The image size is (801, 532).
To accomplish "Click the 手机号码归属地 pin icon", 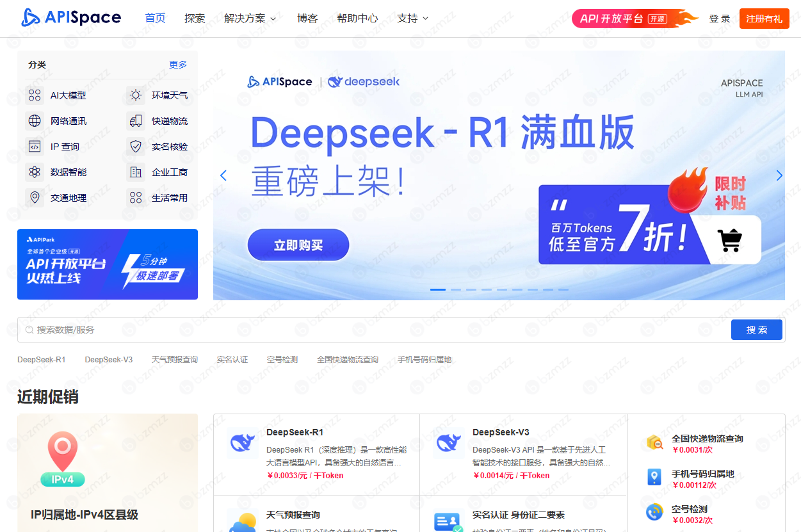I will [654, 478].
